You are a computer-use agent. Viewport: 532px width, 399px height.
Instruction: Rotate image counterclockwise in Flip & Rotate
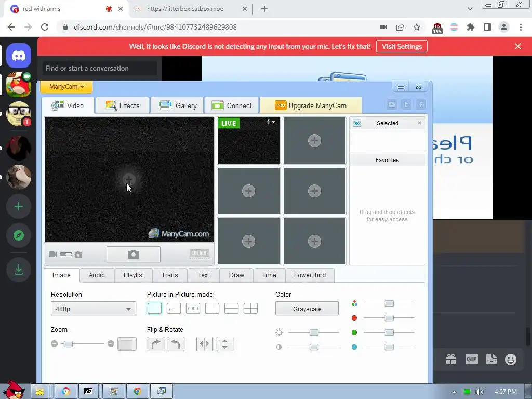[x=176, y=344]
